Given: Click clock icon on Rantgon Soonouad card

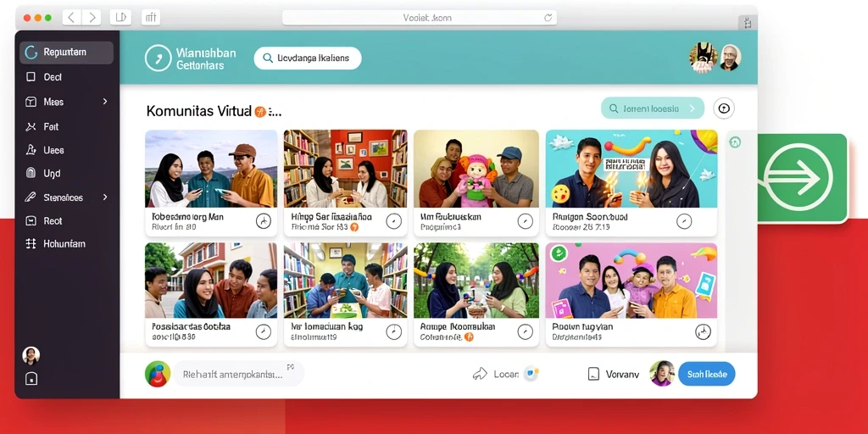Looking at the screenshot, I should coord(684,221).
